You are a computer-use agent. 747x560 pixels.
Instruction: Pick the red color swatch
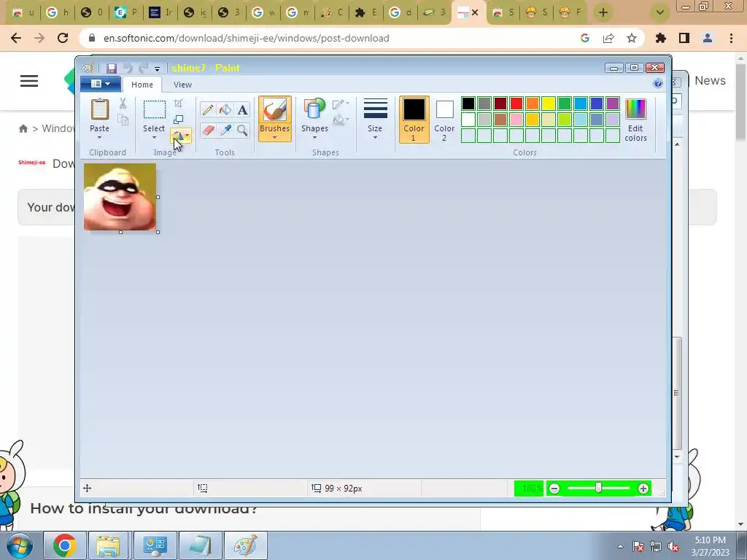[516, 104]
